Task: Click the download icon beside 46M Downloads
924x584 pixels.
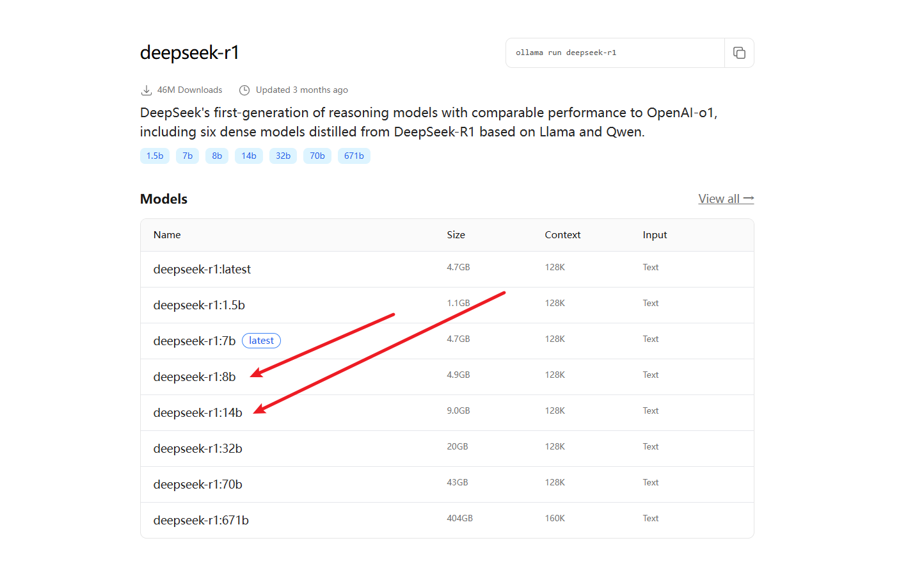Action: pyautogui.click(x=147, y=90)
